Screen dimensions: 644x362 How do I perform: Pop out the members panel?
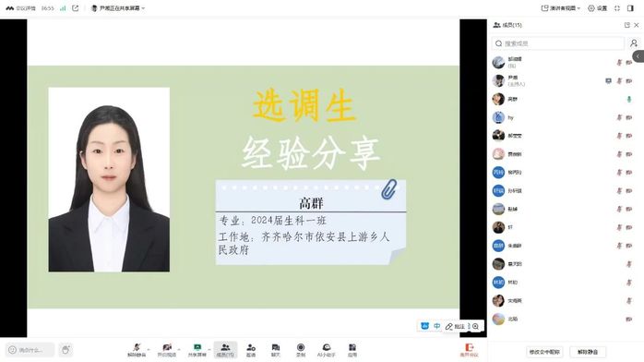(x=627, y=25)
